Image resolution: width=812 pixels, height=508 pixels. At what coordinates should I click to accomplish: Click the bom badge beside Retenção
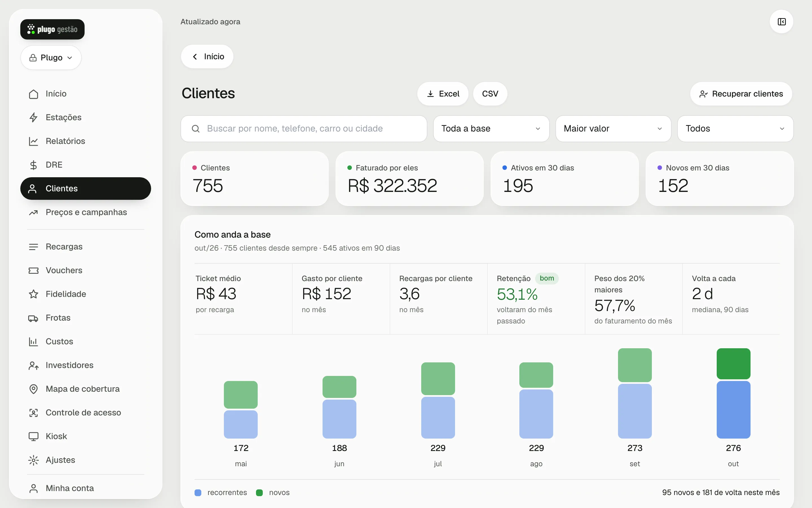pyautogui.click(x=547, y=279)
